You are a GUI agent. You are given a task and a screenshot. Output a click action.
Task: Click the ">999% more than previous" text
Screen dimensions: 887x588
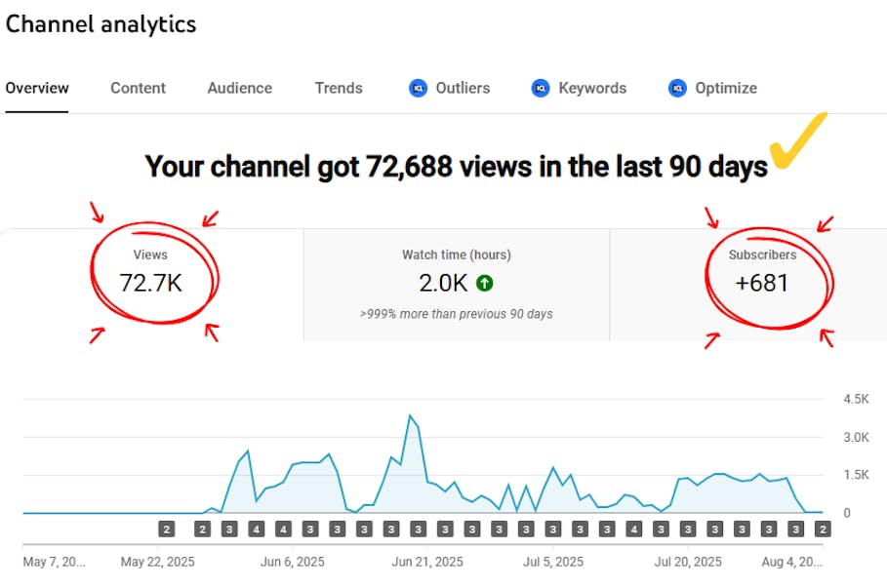456,314
